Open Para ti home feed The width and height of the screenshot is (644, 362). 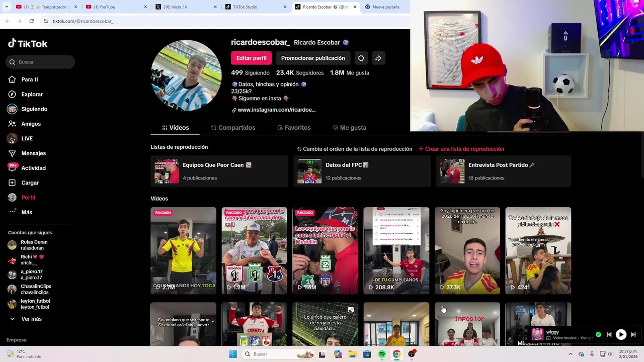(x=23, y=79)
